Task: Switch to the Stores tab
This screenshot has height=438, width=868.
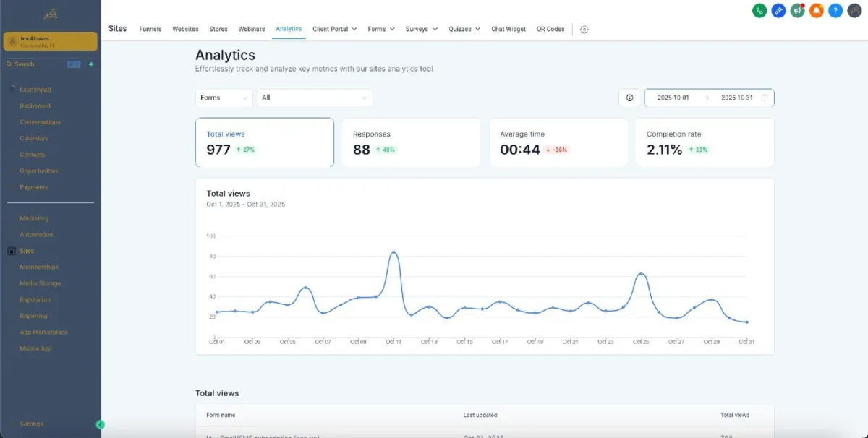Action: pos(218,29)
